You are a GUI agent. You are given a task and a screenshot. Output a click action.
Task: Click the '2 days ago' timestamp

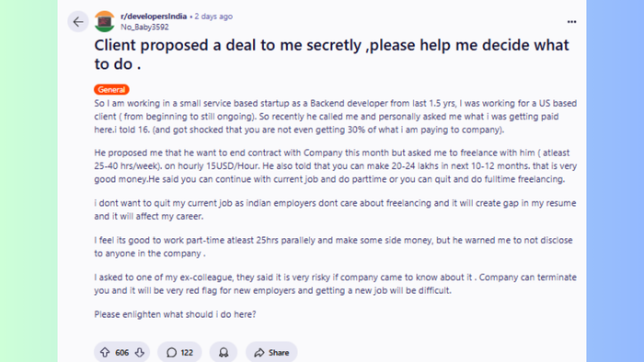tap(213, 17)
